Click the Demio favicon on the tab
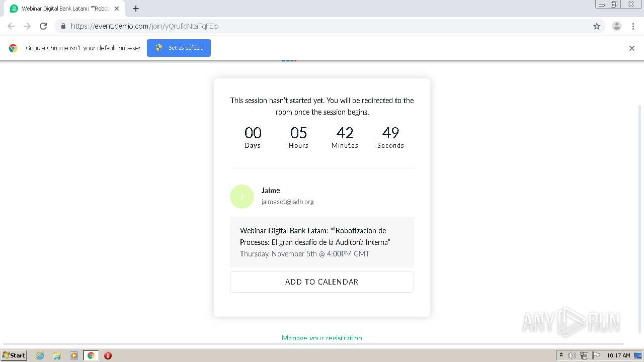 coord(14,9)
